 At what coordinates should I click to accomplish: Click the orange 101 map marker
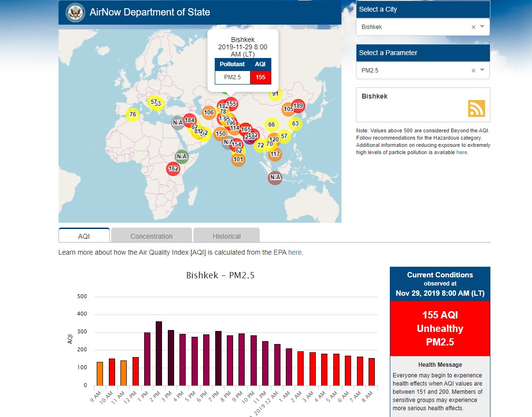point(238,159)
